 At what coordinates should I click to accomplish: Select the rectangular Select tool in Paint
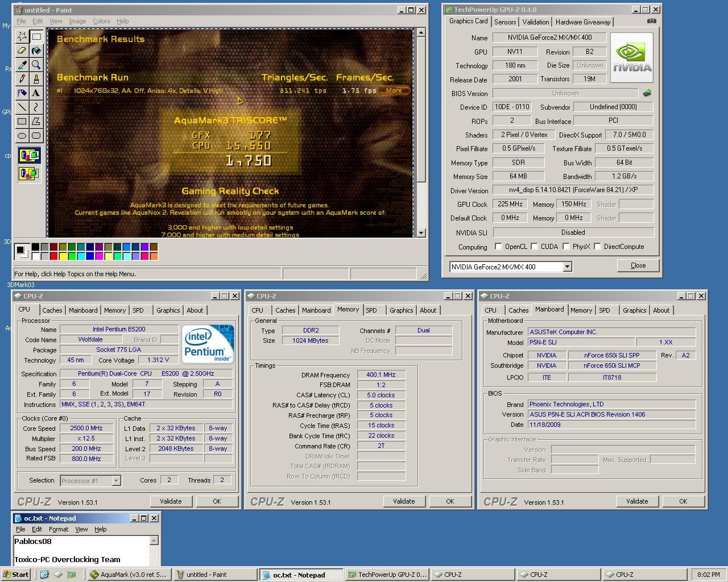(36, 36)
